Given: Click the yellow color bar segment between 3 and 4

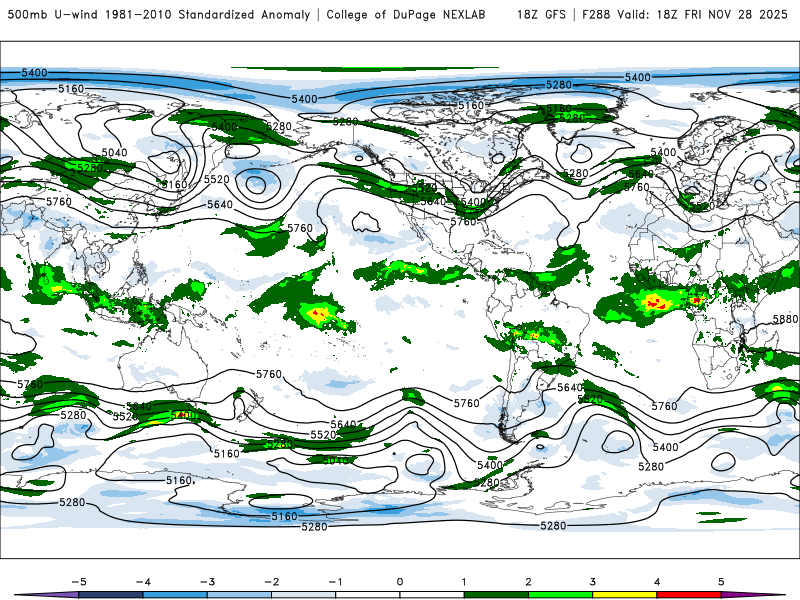Looking at the screenshot, I should (x=625, y=595).
